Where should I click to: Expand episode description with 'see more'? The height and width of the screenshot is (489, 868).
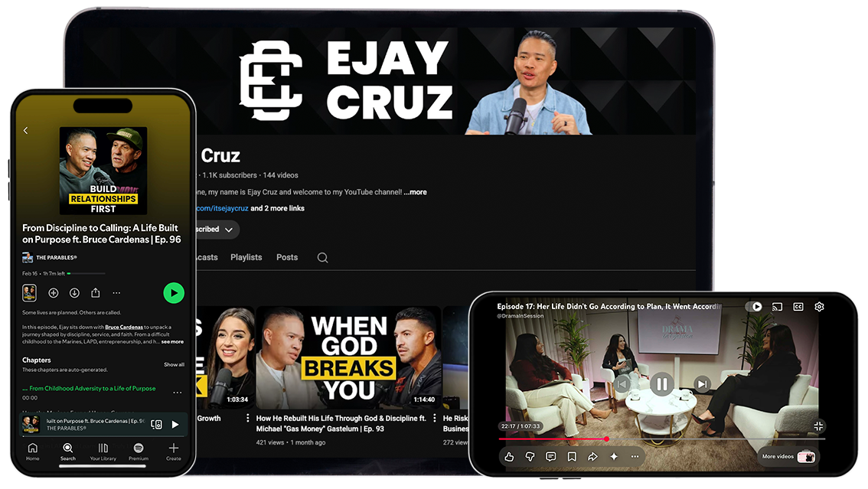tap(172, 342)
